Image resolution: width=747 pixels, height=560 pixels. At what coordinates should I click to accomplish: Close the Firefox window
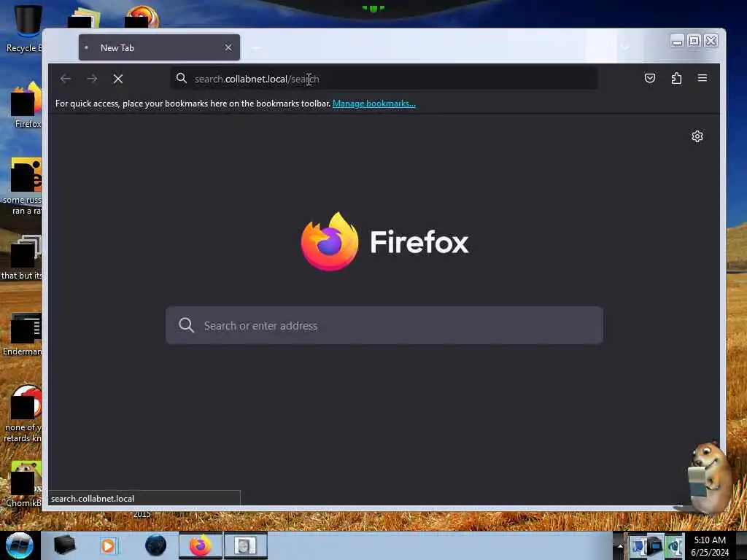pyautogui.click(x=711, y=42)
